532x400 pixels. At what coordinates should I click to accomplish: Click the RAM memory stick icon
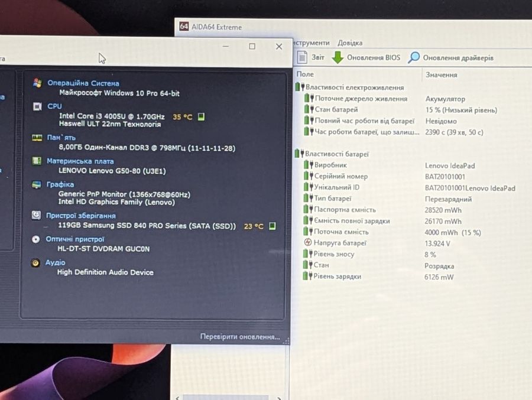click(x=37, y=138)
